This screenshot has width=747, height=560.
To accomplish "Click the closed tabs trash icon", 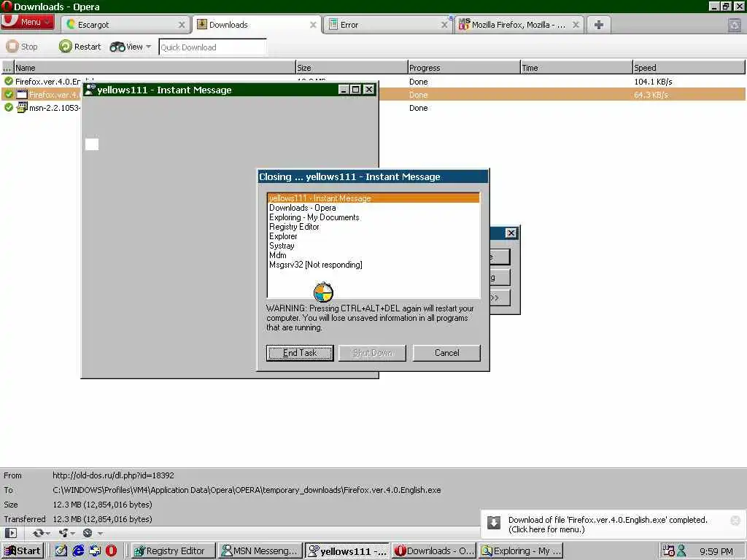I will pyautogui.click(x=735, y=26).
